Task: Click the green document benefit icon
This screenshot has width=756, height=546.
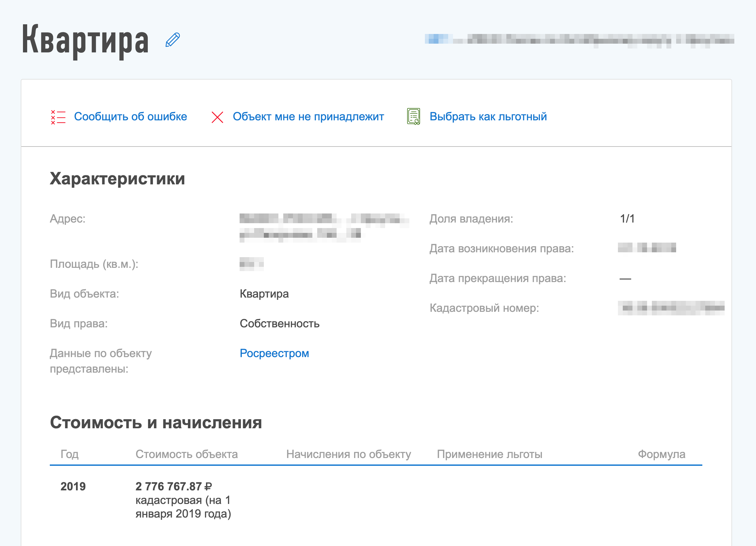Action: [413, 116]
